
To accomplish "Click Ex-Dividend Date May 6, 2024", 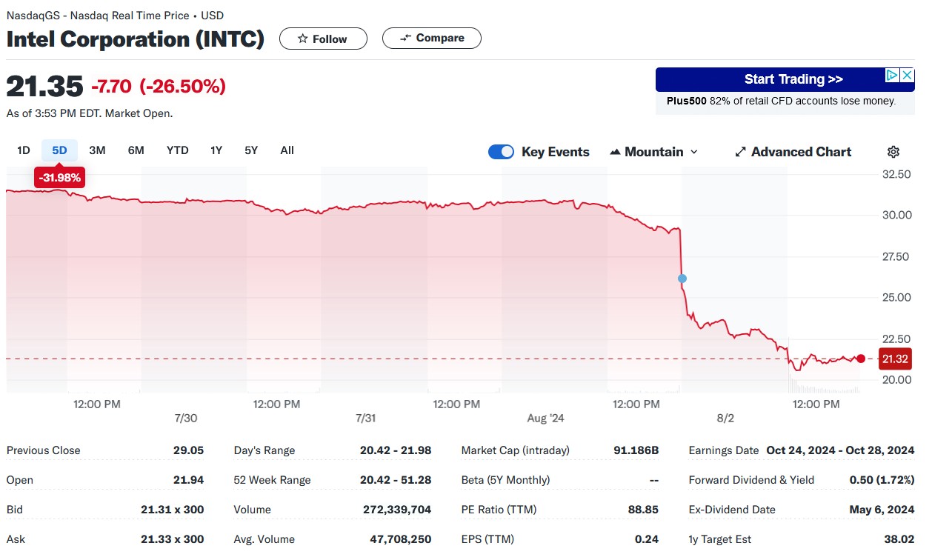I will click(883, 510).
